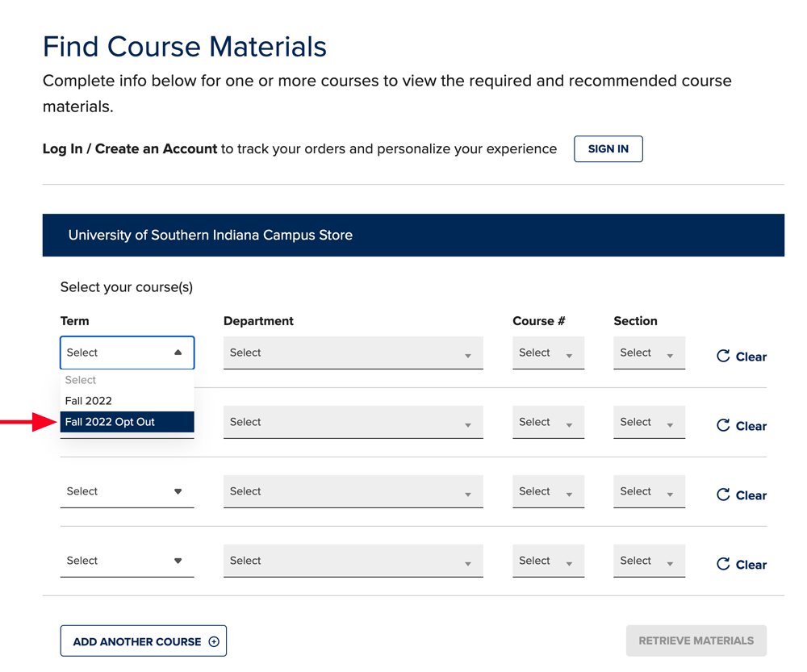Open Section dropdown in the first course row
Screen dimensions: 807x672
649,353
